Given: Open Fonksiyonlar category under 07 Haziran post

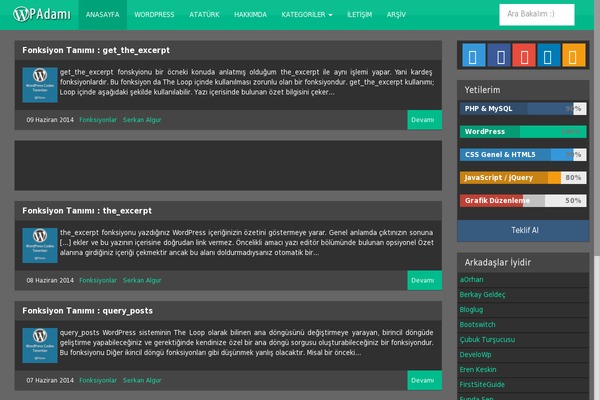Looking at the screenshot, I should [x=98, y=380].
